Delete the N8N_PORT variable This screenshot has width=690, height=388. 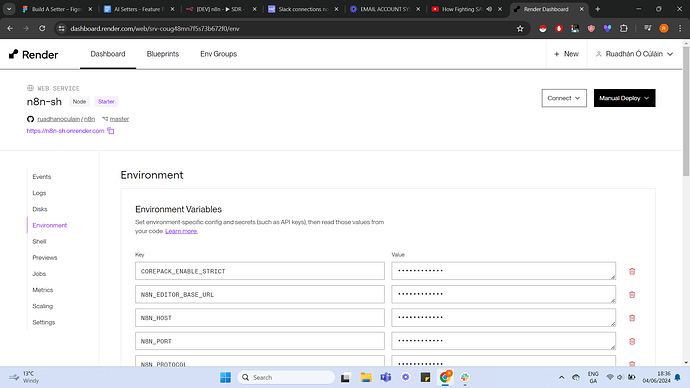pyautogui.click(x=632, y=341)
